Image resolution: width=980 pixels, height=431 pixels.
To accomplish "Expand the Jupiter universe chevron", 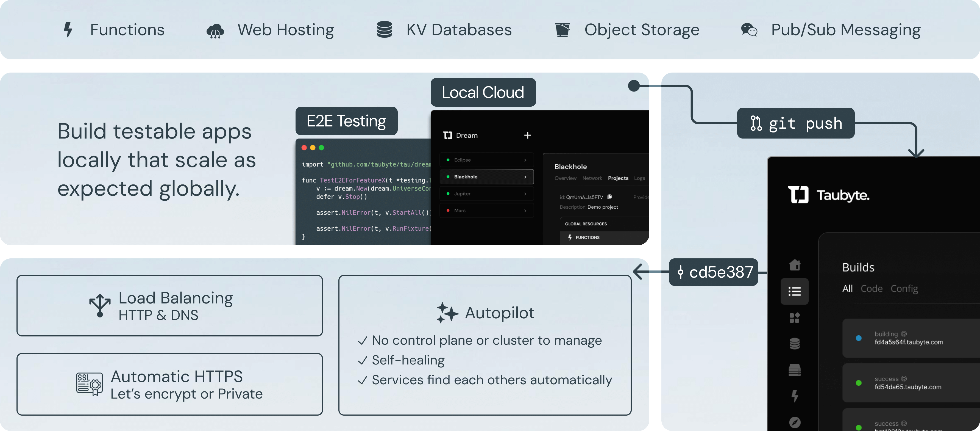I will (x=525, y=194).
